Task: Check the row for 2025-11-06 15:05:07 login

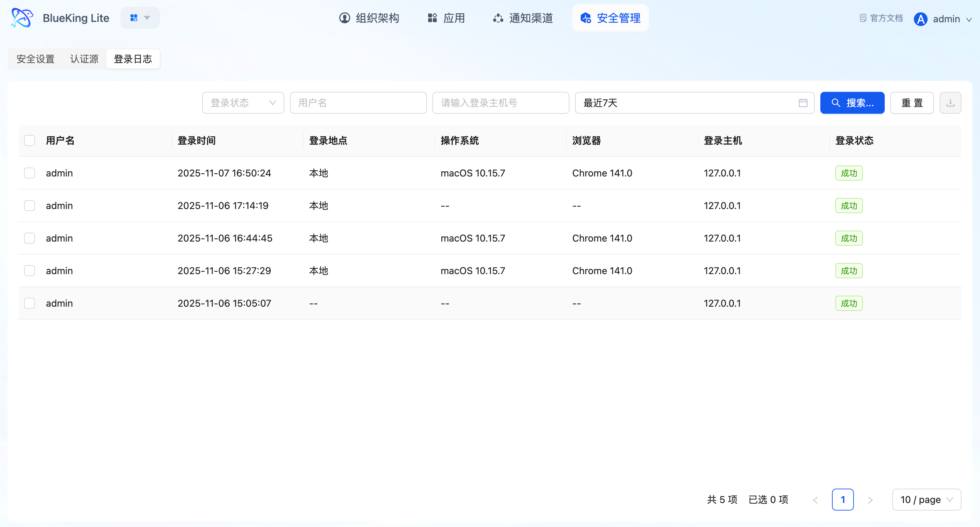Action: 29,303
